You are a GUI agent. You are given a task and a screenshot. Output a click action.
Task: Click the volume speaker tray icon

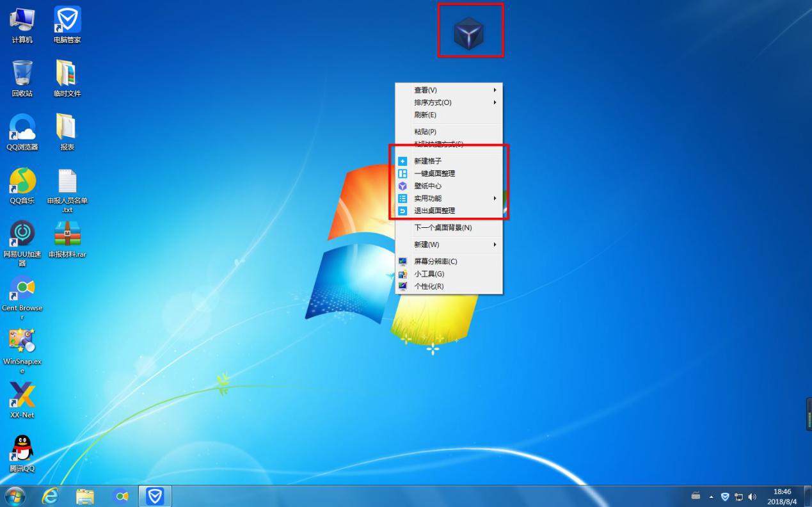(752, 497)
